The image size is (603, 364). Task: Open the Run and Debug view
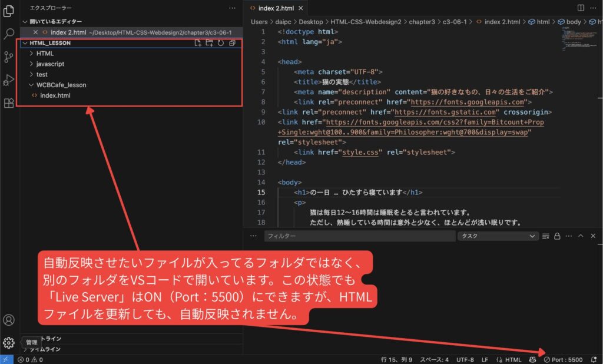[9, 80]
